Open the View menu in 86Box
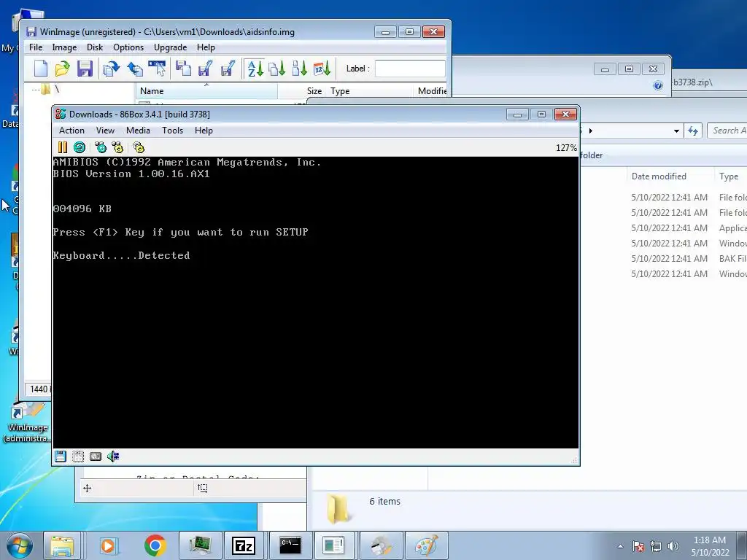747x560 pixels. pos(105,131)
